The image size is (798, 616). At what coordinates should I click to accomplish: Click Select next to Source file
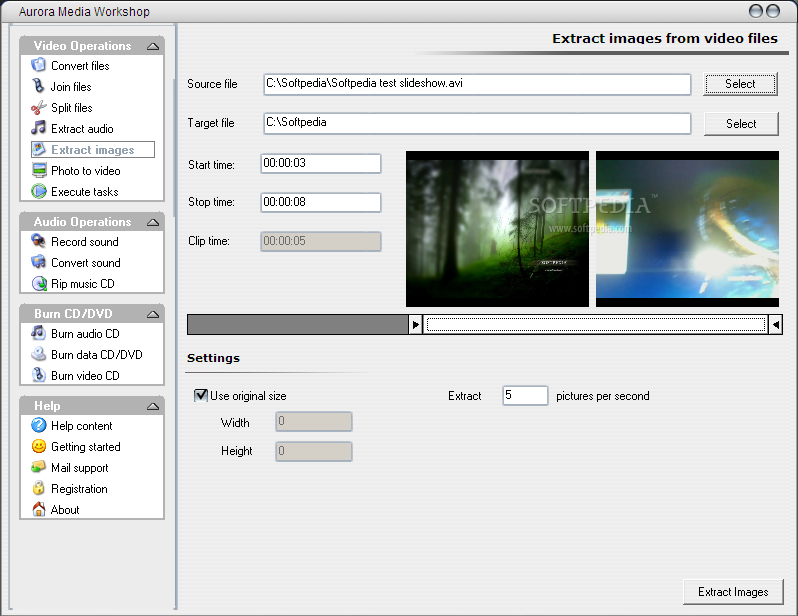(x=740, y=84)
